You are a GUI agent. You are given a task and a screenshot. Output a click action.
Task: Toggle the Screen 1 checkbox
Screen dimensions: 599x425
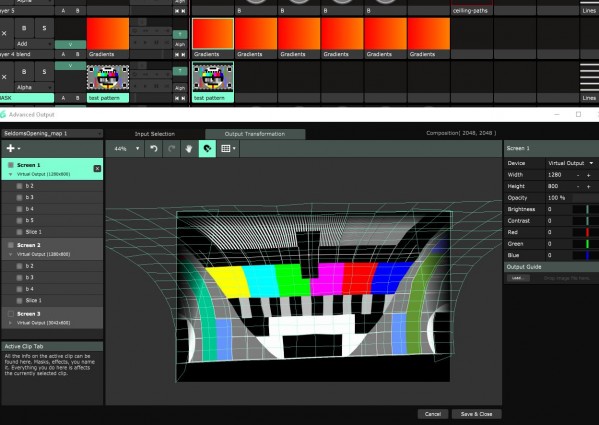pyautogui.click(x=11, y=165)
